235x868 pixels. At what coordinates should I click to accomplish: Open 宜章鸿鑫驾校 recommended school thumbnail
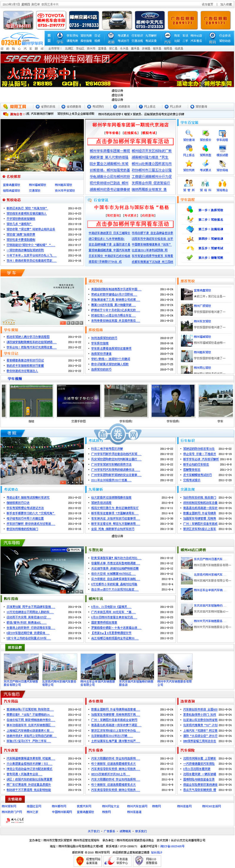186,294
